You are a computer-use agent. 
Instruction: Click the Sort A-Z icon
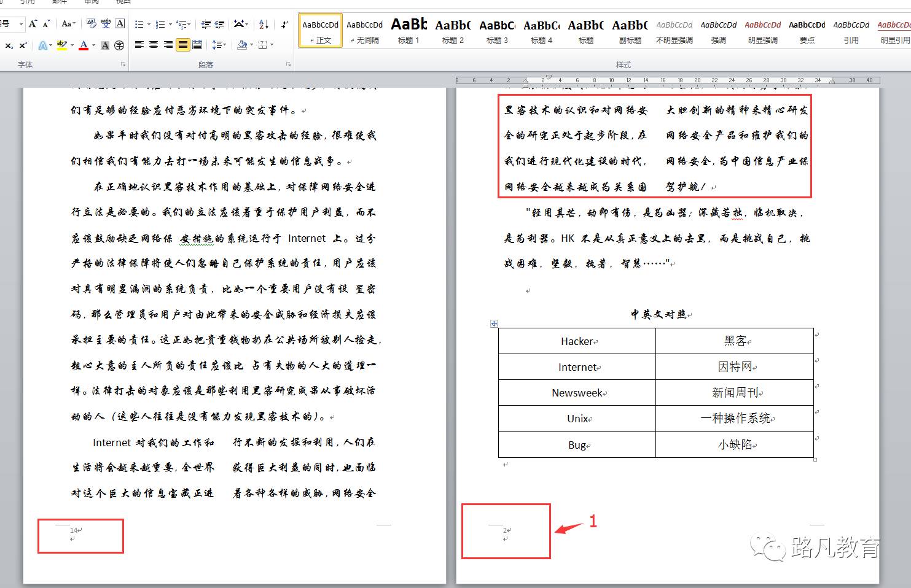[263, 24]
